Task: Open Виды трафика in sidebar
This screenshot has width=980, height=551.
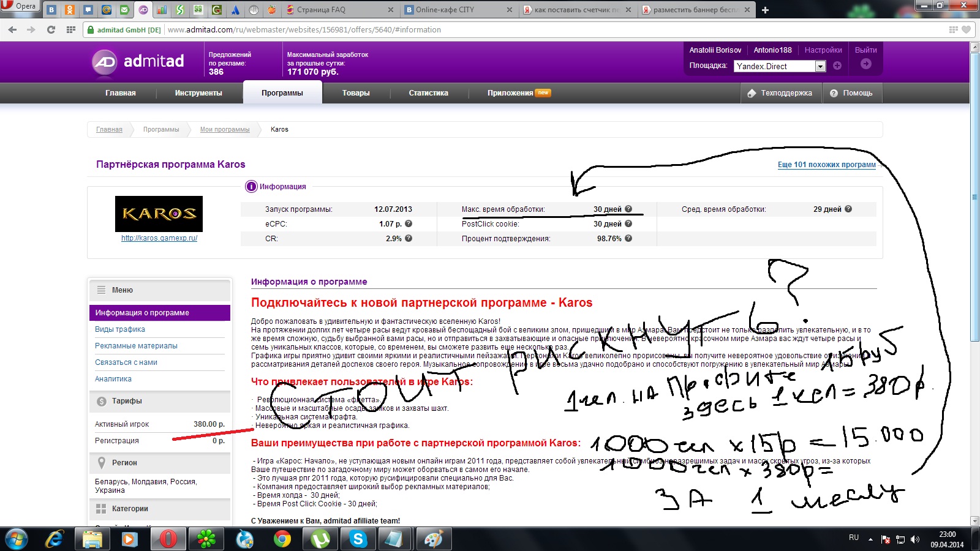Action: [120, 329]
